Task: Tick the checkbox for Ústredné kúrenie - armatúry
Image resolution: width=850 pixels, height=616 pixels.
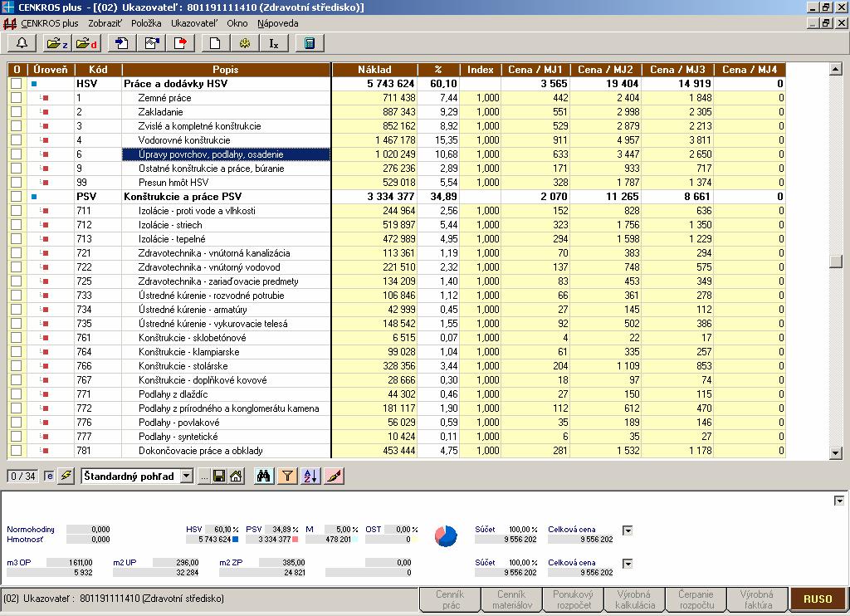Action: [x=17, y=309]
